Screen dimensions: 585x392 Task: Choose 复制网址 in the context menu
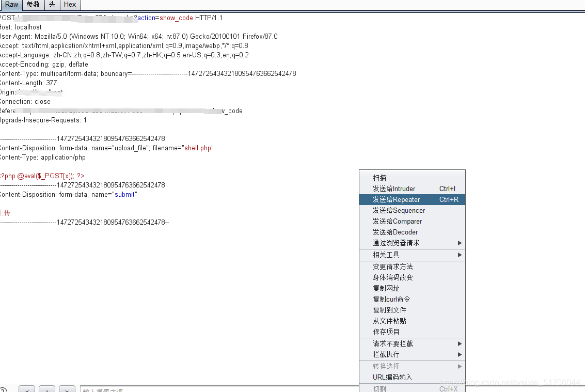coord(412,289)
